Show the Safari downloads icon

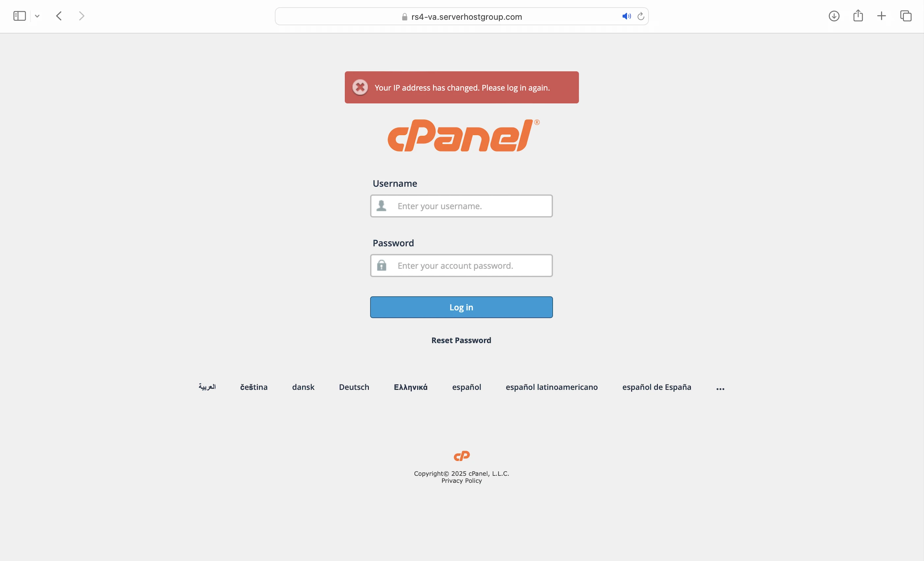coord(834,16)
